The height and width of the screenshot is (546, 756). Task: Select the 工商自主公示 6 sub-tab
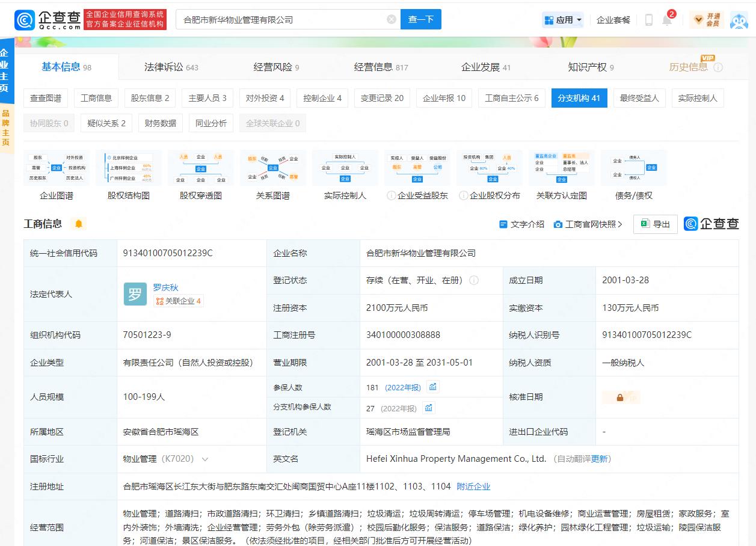[x=512, y=98]
